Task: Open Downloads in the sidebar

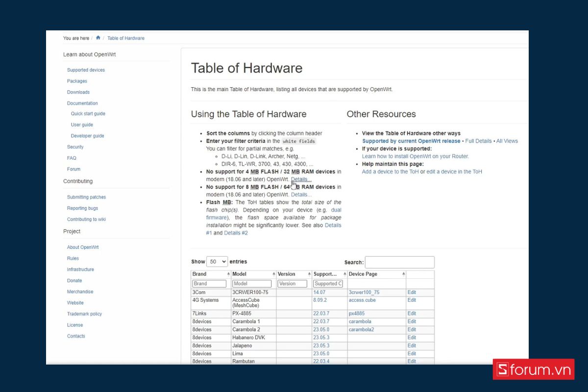Action: coord(78,92)
